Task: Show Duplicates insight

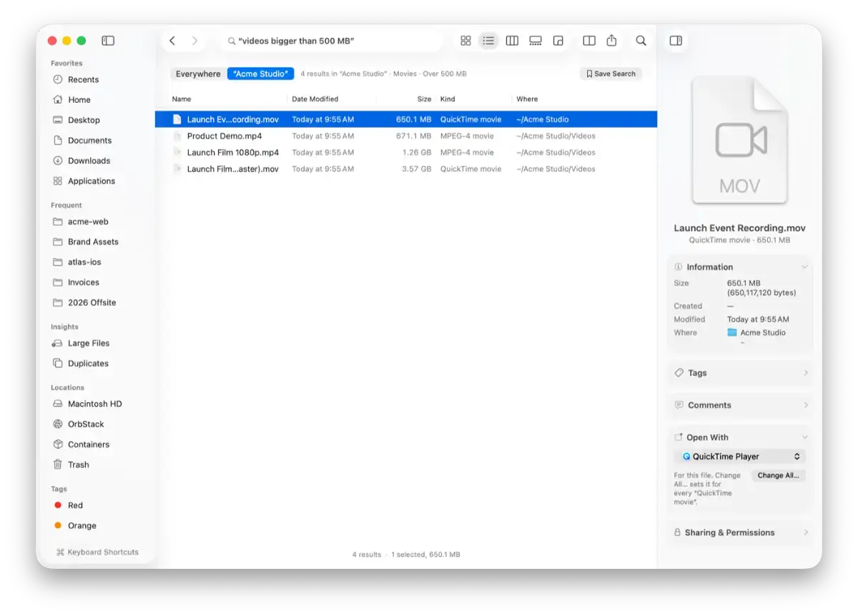Action: 82,363
